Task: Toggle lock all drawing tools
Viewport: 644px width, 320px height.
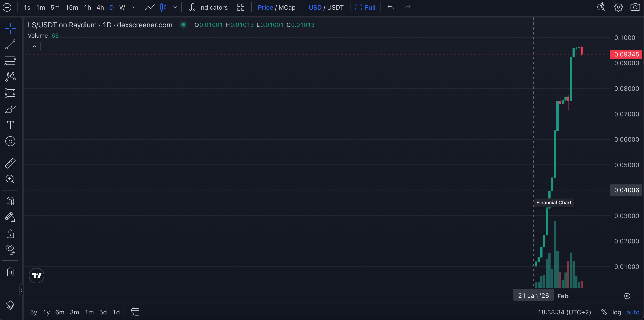Action: (10, 234)
